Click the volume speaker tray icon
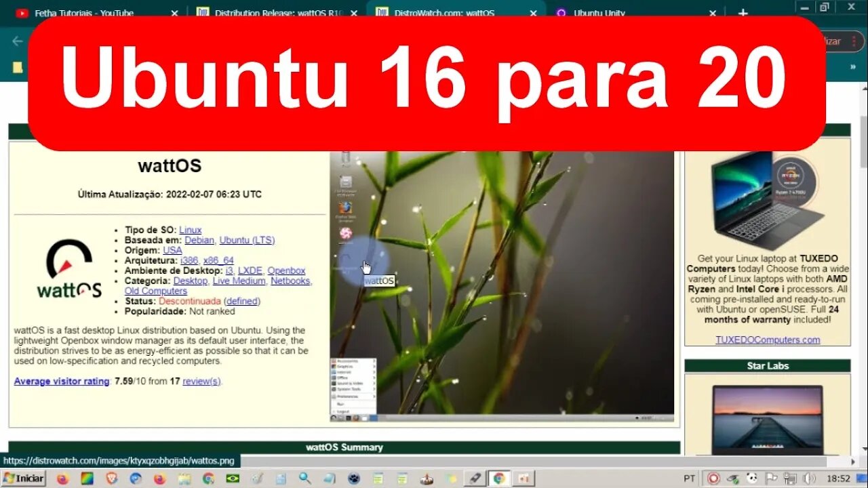868x488 pixels. click(809, 479)
